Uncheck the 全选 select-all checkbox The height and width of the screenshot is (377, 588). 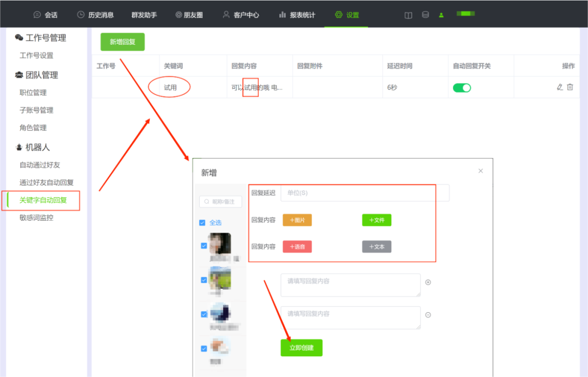[203, 222]
